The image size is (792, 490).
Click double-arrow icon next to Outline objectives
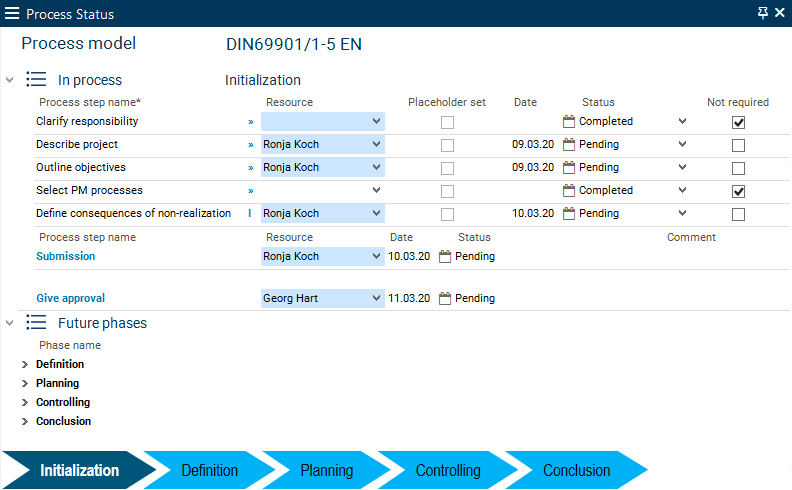251,167
